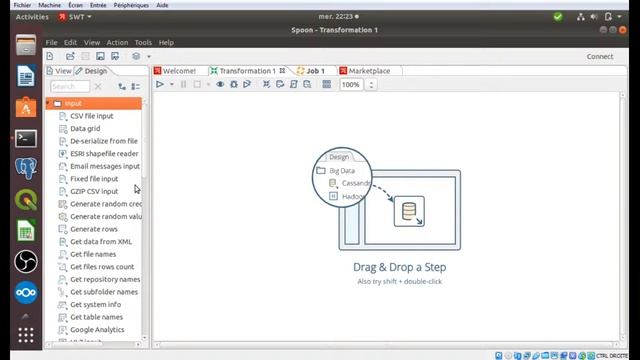Open the Help menu

point(166,42)
